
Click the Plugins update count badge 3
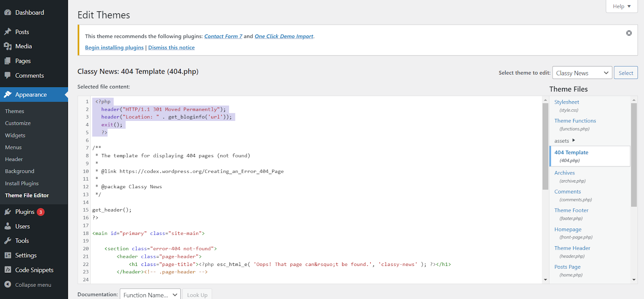point(41,212)
